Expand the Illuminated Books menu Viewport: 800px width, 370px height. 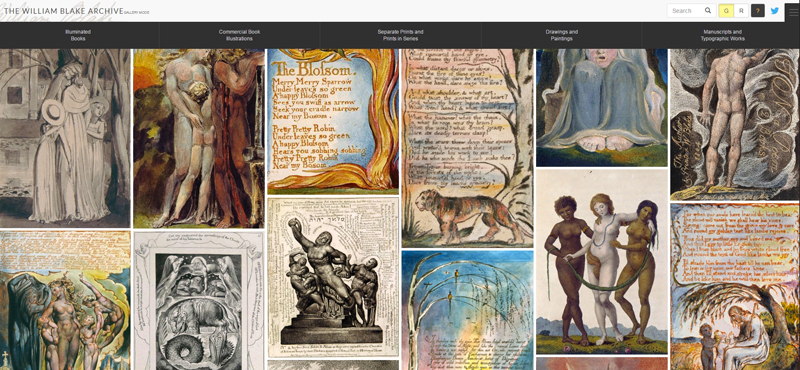click(78, 35)
